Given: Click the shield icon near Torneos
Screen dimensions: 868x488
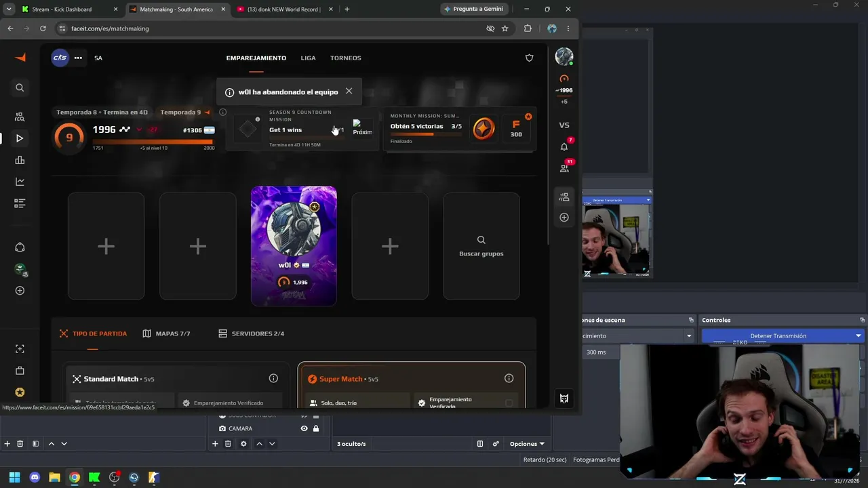Looking at the screenshot, I should 530,58.
